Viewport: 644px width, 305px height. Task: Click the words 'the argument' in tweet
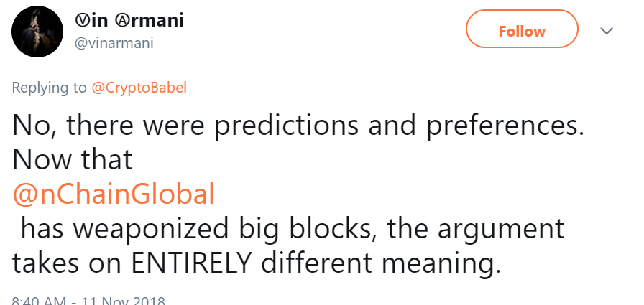click(x=475, y=229)
